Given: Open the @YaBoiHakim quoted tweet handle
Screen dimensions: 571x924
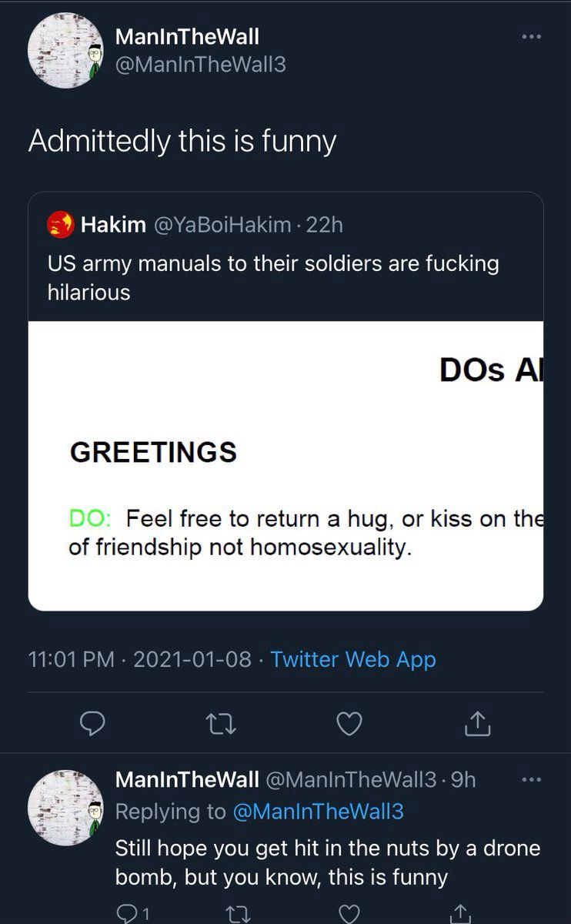Looking at the screenshot, I should coord(222,225).
